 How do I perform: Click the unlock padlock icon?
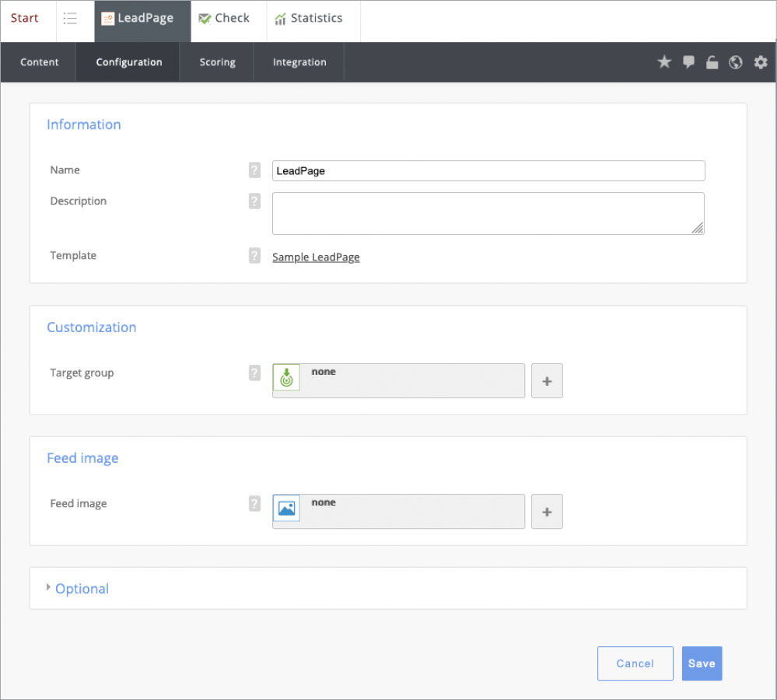tap(712, 62)
